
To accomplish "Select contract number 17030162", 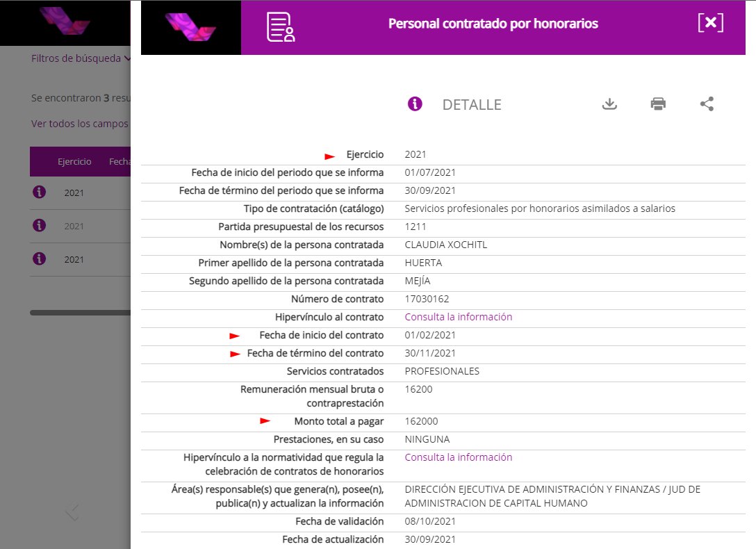I will (x=427, y=299).
